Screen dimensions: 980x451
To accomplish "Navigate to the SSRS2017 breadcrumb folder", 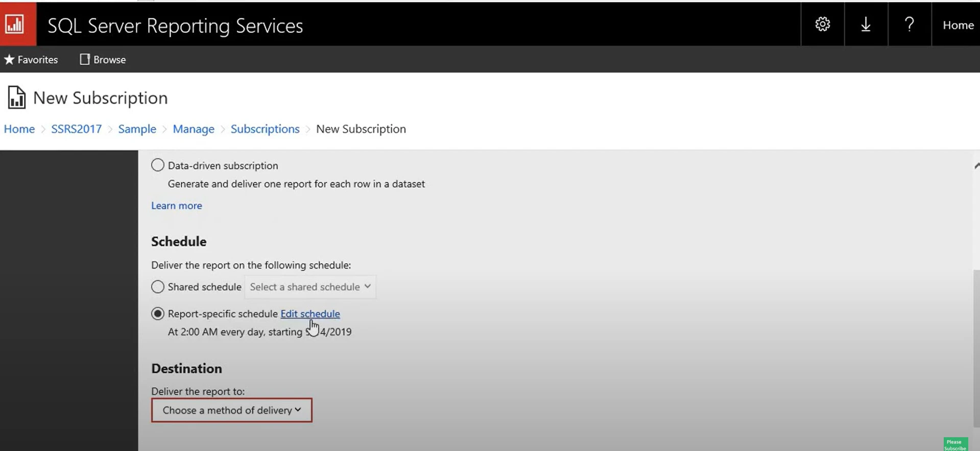I will coord(76,129).
